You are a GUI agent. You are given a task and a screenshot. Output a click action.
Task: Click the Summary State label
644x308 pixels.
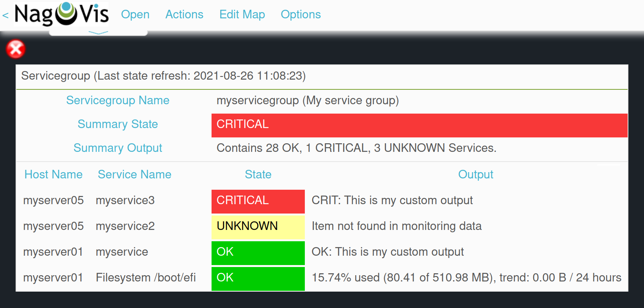point(118,124)
